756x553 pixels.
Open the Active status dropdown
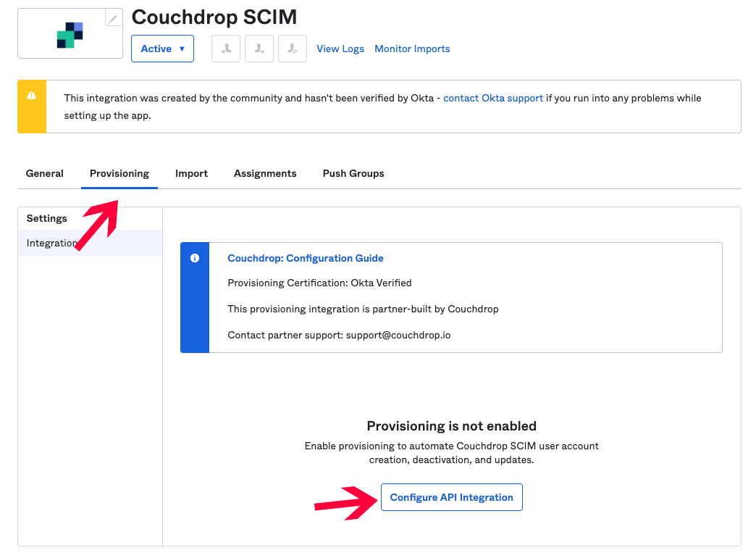(162, 49)
